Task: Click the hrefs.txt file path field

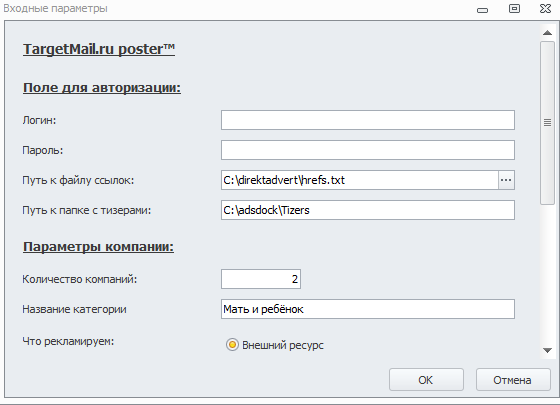Action: pos(360,180)
